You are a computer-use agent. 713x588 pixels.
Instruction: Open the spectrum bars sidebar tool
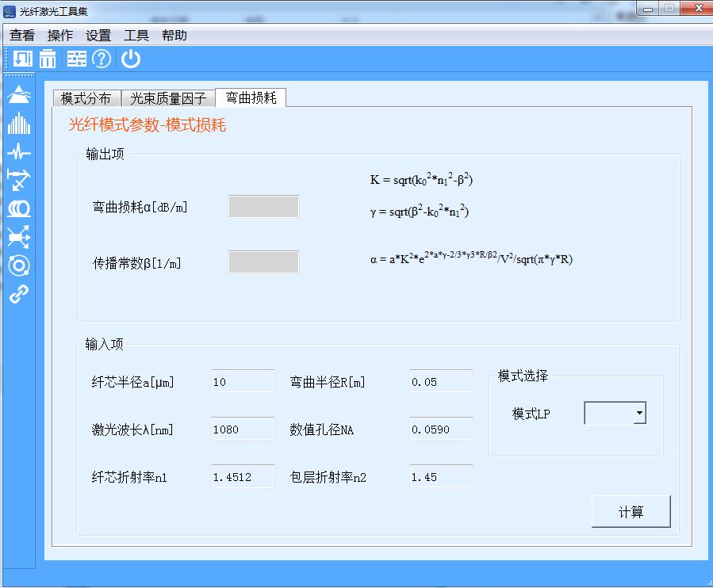pos(19,123)
